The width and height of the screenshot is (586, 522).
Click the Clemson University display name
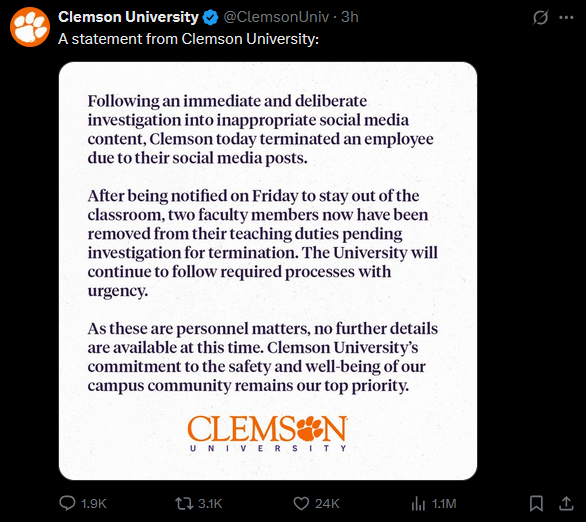pyautogui.click(x=128, y=17)
